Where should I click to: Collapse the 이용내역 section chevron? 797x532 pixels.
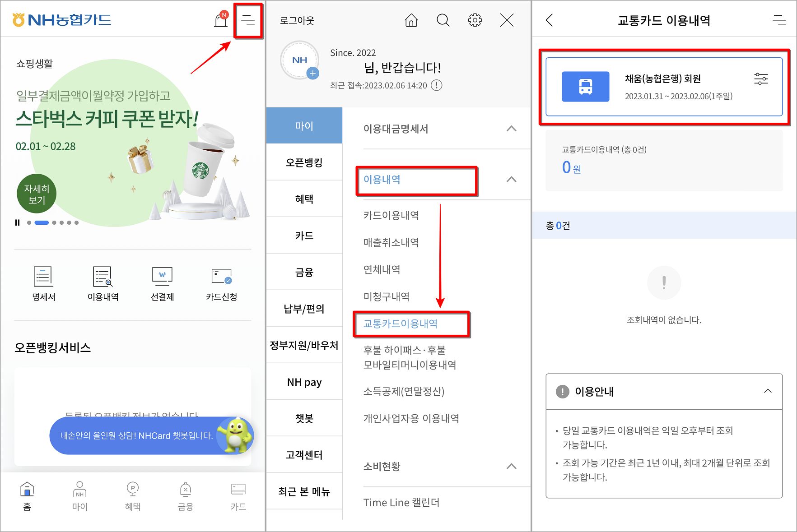tap(511, 179)
